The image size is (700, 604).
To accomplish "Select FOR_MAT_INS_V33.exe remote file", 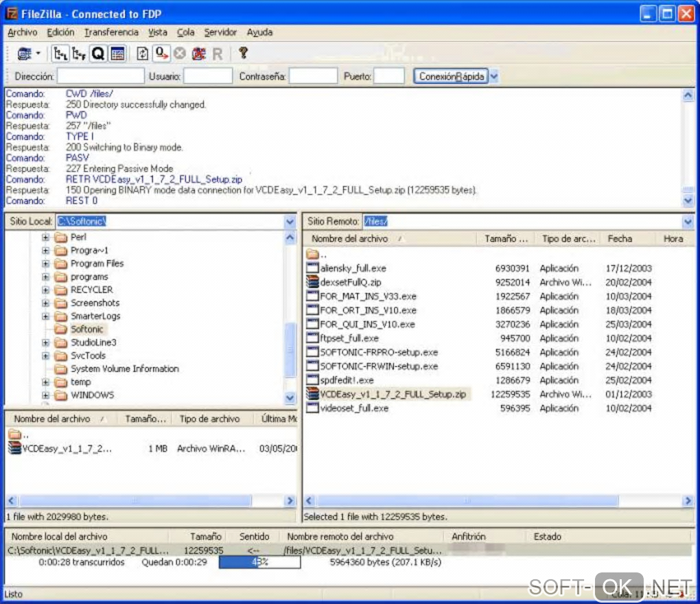I will [x=368, y=297].
